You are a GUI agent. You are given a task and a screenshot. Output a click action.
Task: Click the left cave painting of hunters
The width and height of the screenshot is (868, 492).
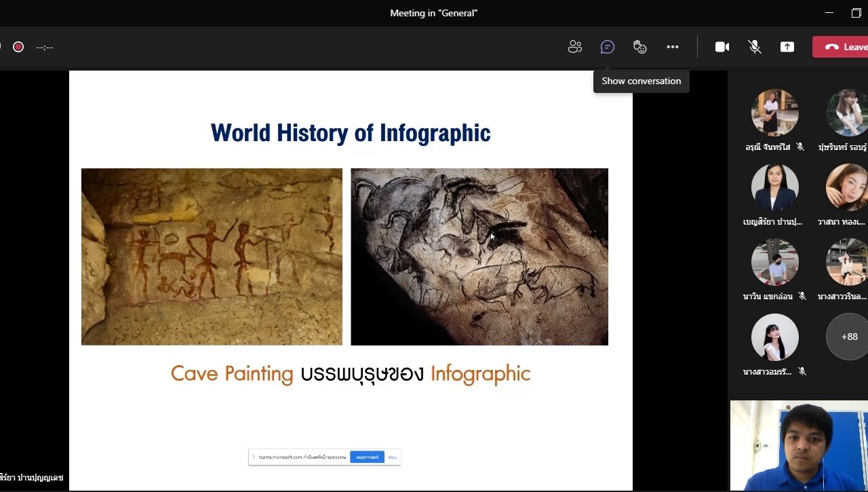212,257
